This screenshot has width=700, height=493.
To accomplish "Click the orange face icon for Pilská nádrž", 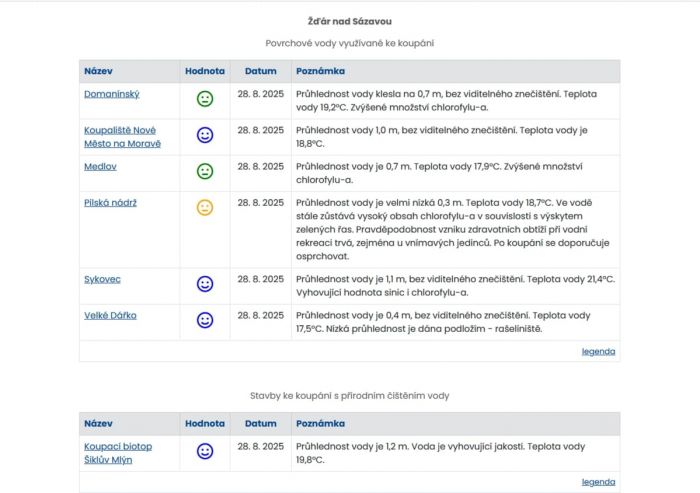I will click(205, 208).
